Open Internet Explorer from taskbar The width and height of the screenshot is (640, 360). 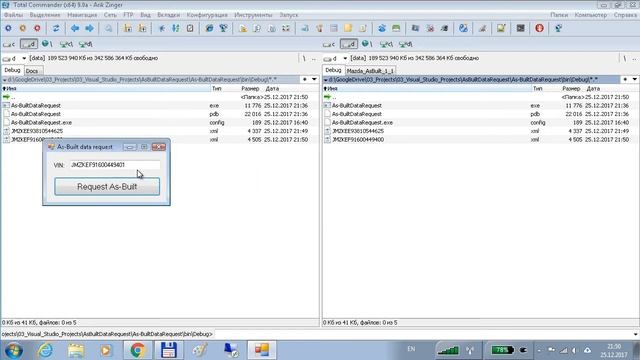(x=45, y=350)
